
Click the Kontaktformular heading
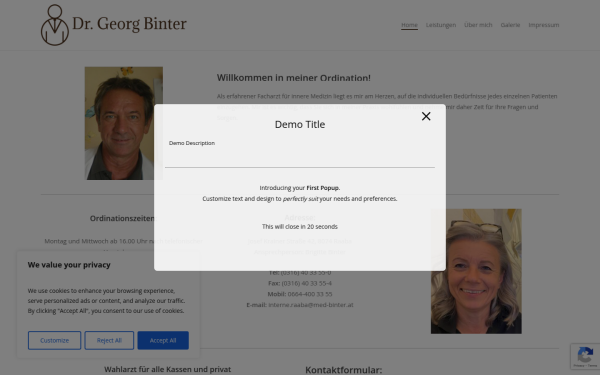click(344, 370)
